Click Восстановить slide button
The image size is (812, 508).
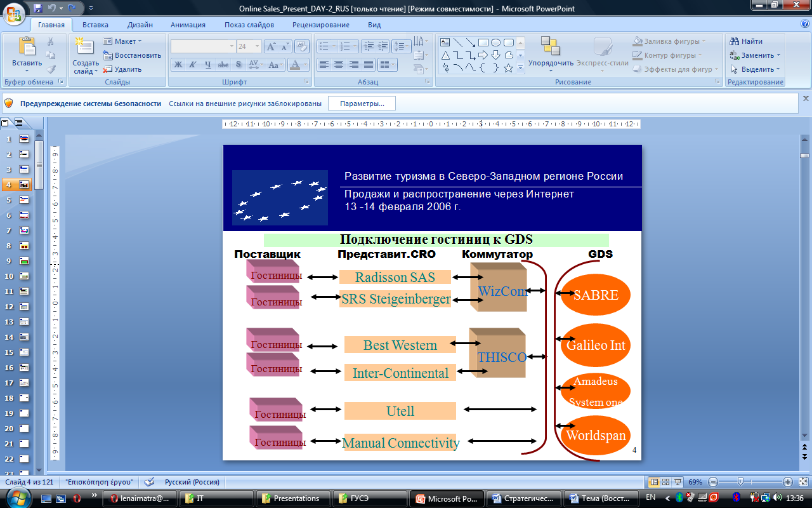(133, 55)
